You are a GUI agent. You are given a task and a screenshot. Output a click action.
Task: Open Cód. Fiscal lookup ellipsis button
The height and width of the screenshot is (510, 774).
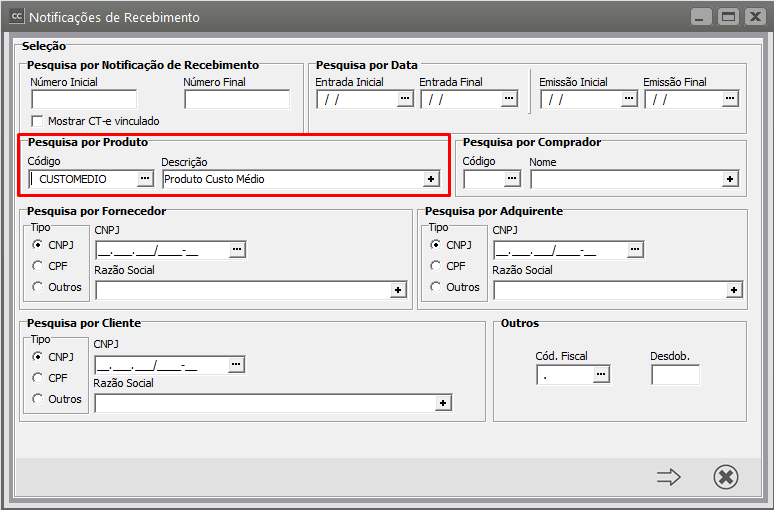click(600, 375)
